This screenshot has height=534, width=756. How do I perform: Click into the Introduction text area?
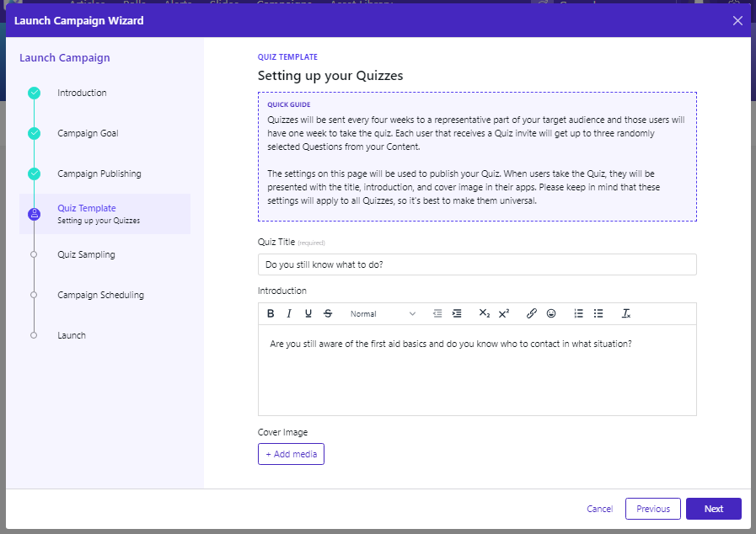pos(477,370)
